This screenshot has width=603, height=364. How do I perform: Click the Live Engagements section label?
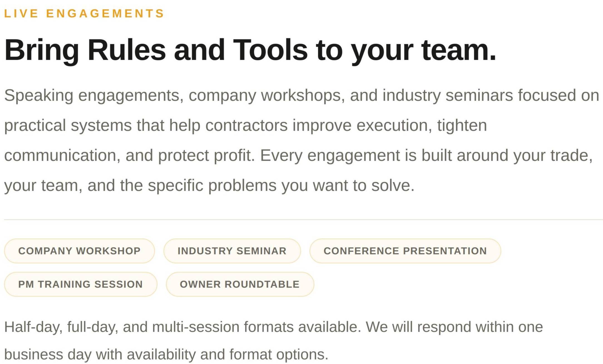pos(84,13)
